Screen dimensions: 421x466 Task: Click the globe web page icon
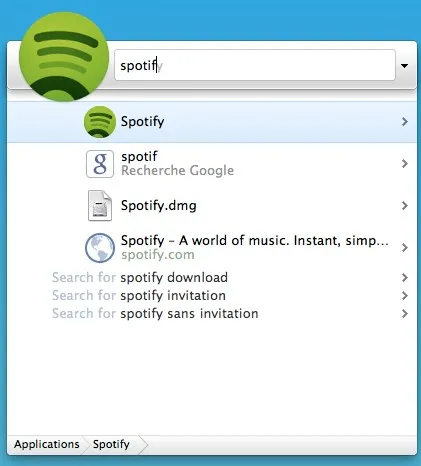100,248
